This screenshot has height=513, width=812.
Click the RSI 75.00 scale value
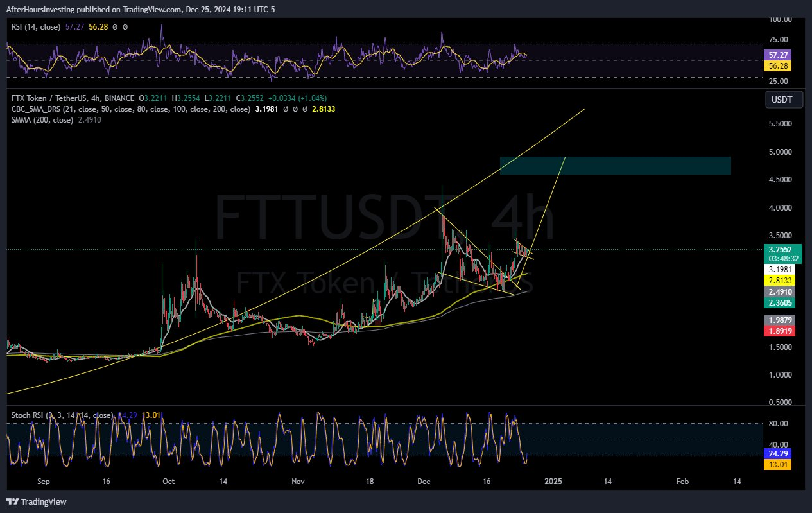pyautogui.click(x=779, y=39)
